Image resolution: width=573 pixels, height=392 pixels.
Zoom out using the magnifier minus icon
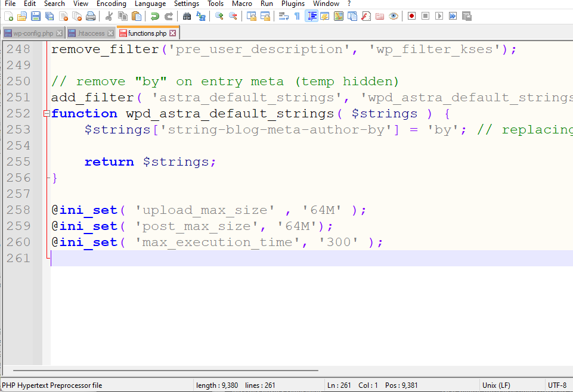(x=233, y=16)
